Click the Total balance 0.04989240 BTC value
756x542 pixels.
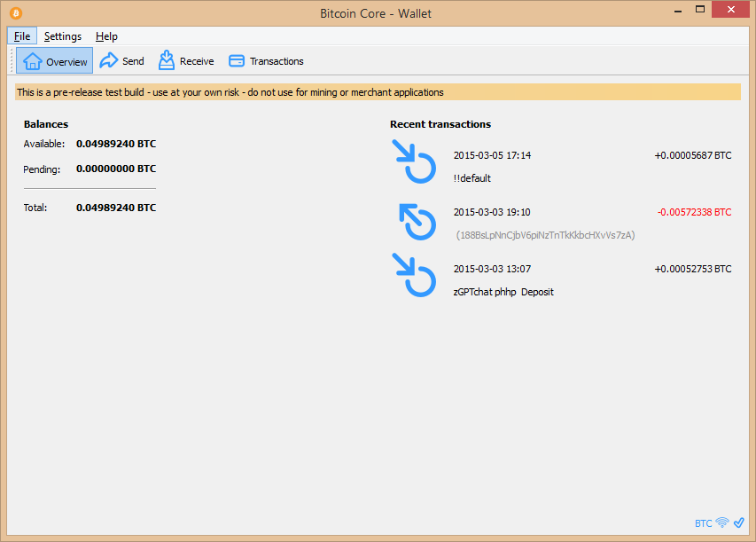pos(116,208)
